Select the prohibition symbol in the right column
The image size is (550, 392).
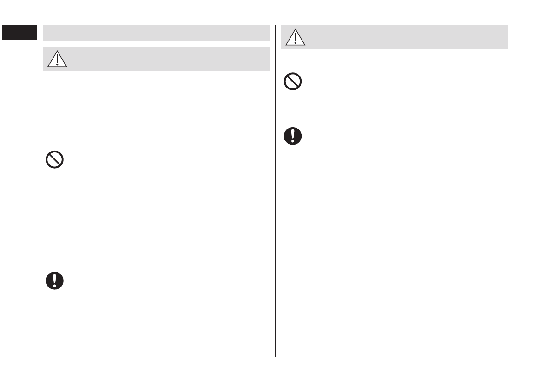pos(293,82)
